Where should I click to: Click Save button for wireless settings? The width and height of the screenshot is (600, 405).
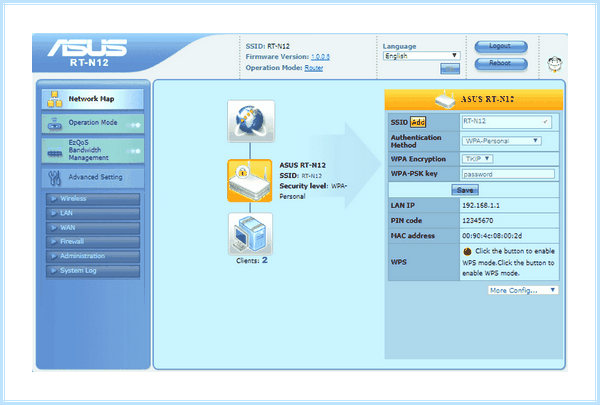(465, 190)
